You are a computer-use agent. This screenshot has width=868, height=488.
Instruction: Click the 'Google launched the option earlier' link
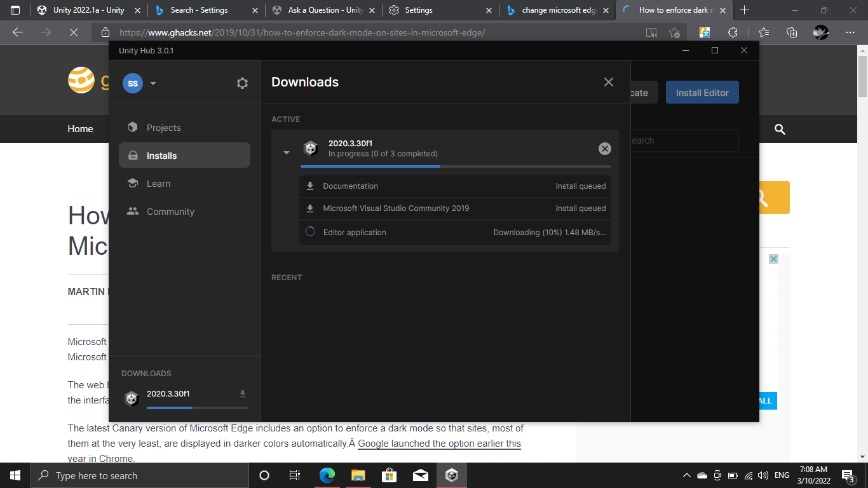439,444
